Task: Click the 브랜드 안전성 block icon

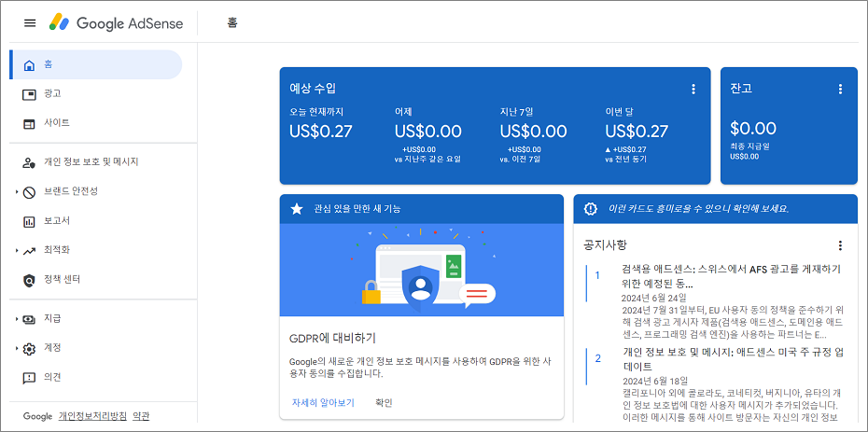Action: [x=29, y=192]
